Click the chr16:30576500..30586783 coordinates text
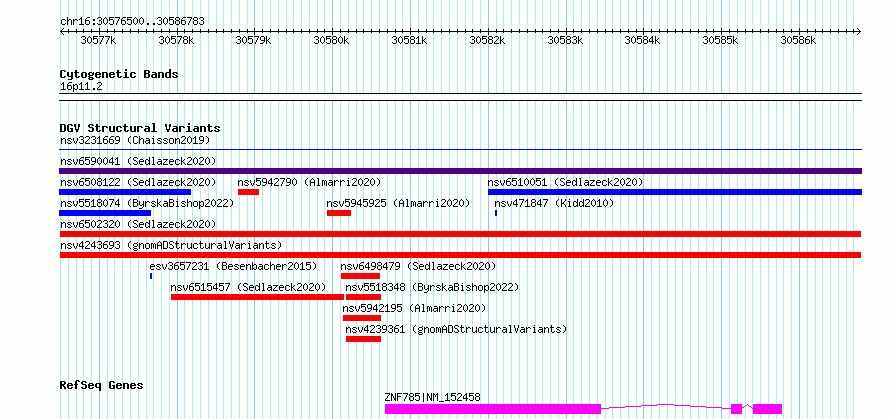890x419 pixels. coord(132,22)
